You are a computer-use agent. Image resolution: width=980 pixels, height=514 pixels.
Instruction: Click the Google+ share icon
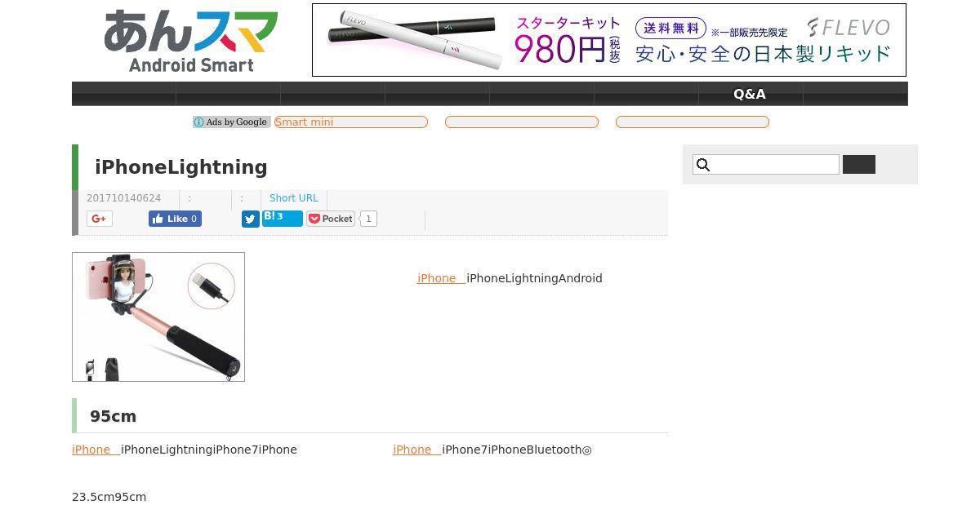(x=100, y=219)
